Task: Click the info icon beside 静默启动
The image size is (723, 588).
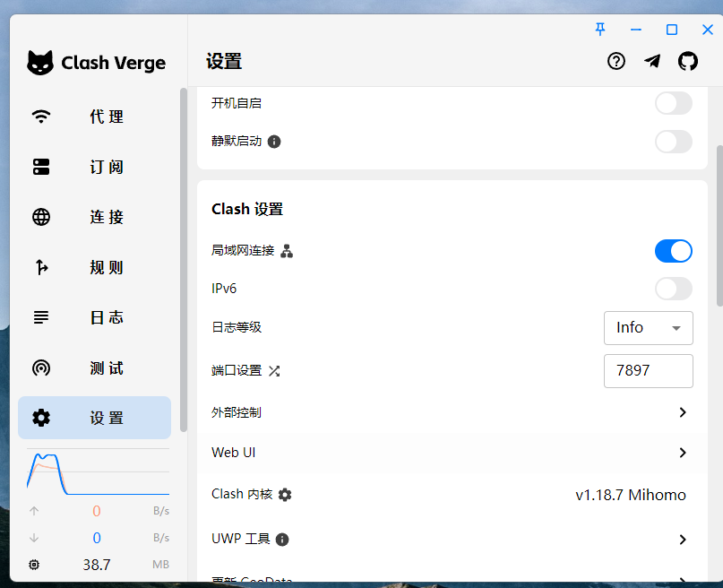Action: tap(274, 142)
